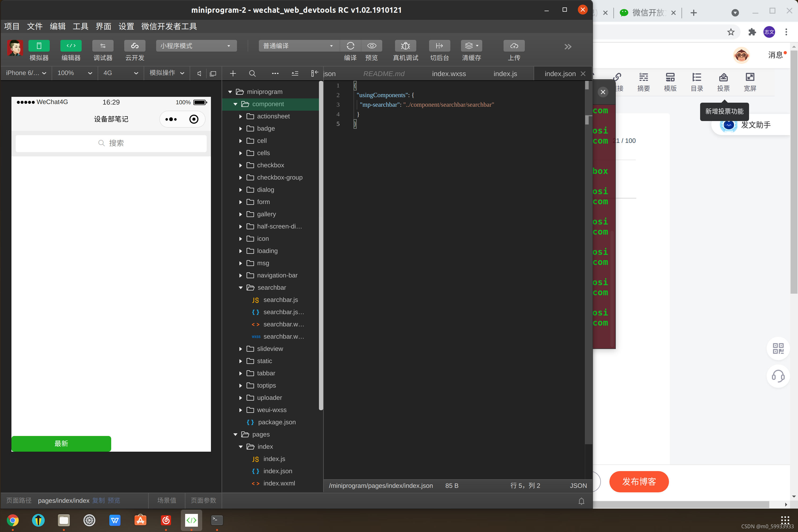Click the green 最新 button in simulator
Viewport: 798px width, 532px height.
click(61, 444)
